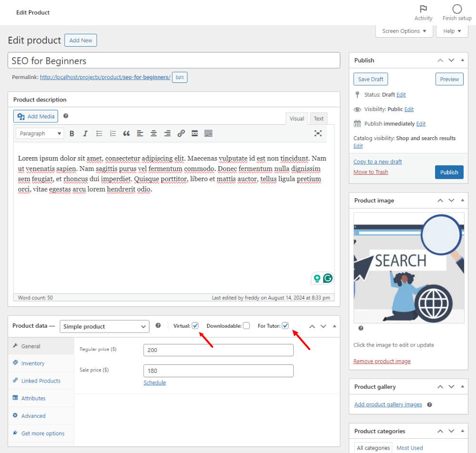Insert a bulleted list

pyautogui.click(x=99, y=133)
